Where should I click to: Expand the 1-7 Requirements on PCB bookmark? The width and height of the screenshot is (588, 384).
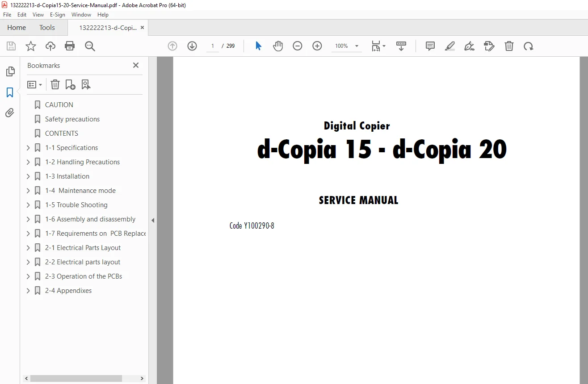coord(28,234)
